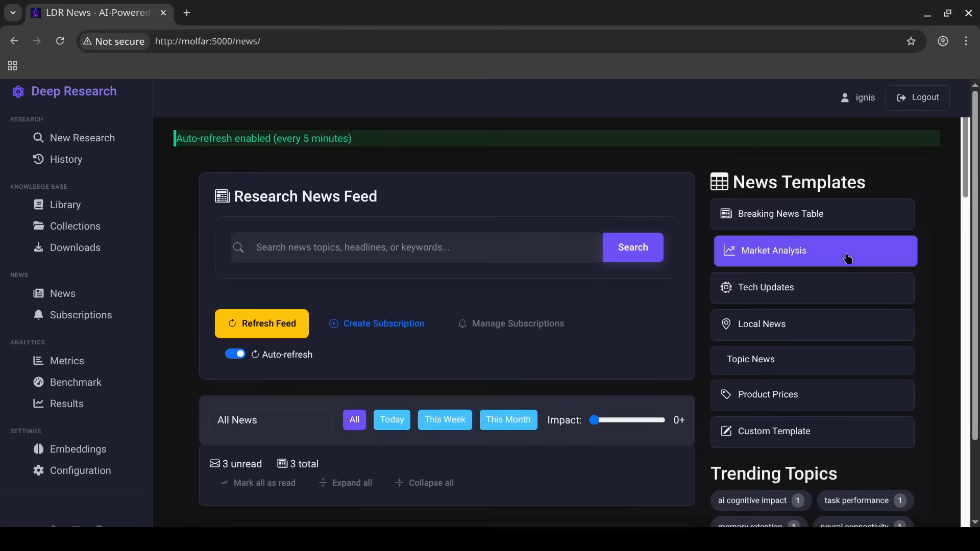
Task: Open the Benchmark sidebar item
Action: tap(77, 382)
